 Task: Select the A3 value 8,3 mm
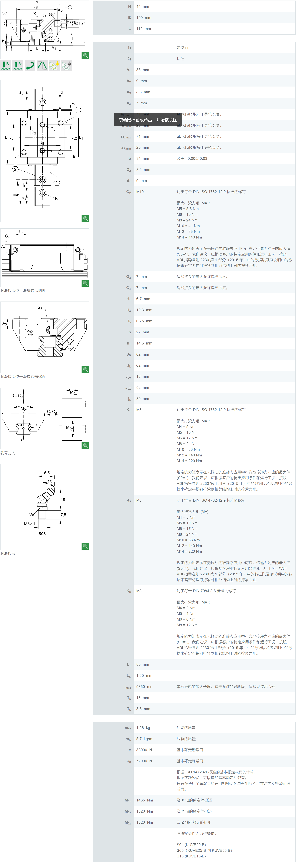pos(143,92)
